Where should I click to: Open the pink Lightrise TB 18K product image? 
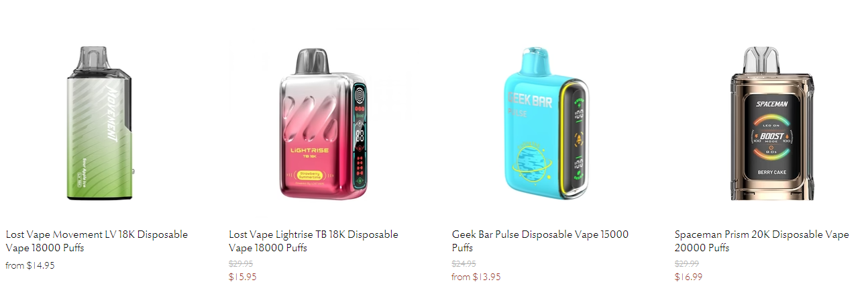324,124
